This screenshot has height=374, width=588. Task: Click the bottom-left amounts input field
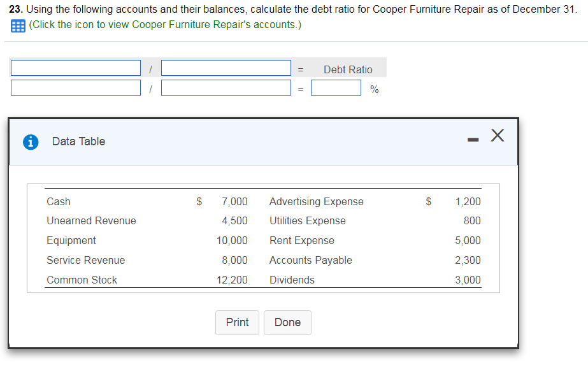tap(75, 88)
